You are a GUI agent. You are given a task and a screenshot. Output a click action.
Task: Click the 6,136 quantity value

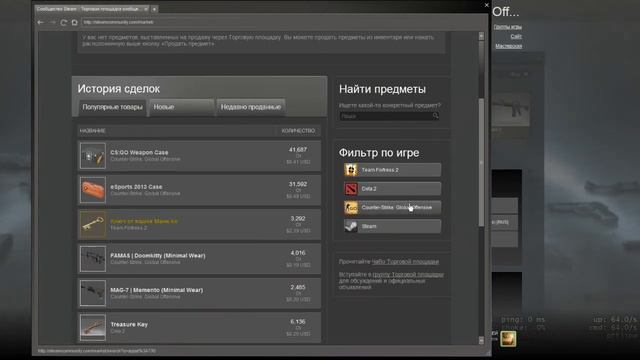(298, 321)
